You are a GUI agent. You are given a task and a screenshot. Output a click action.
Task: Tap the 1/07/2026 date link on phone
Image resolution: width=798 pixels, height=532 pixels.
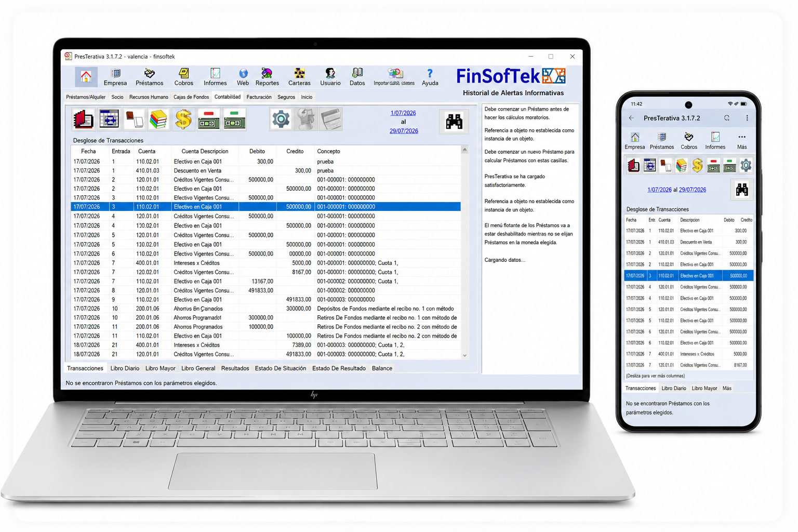coord(659,190)
